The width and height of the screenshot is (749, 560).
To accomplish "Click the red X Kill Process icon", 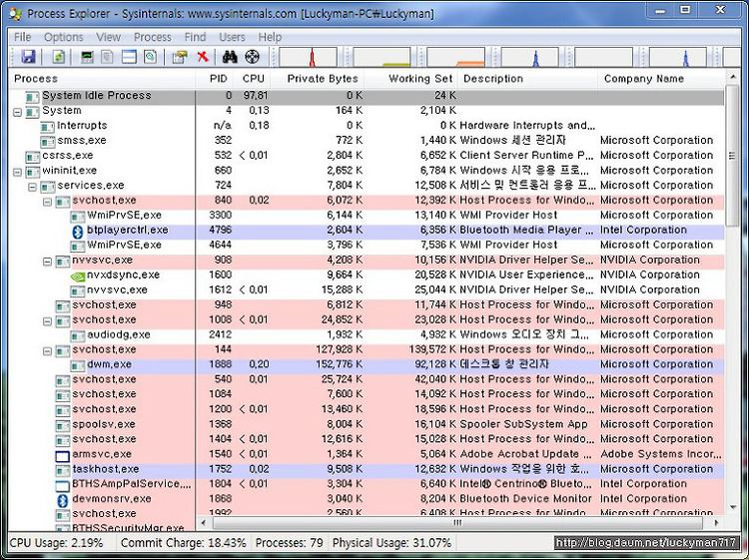I will [x=203, y=57].
